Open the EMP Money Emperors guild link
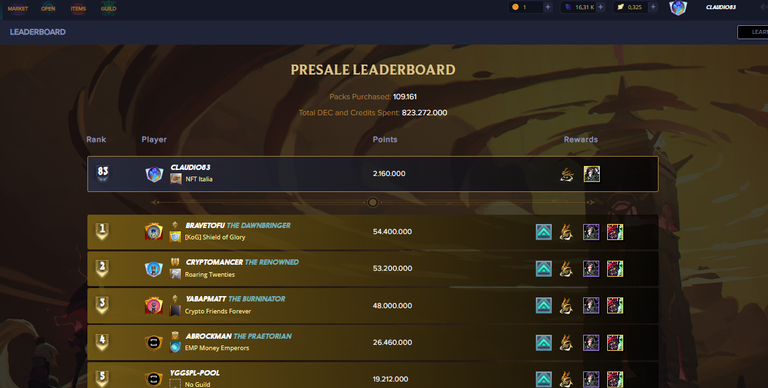 (217, 348)
